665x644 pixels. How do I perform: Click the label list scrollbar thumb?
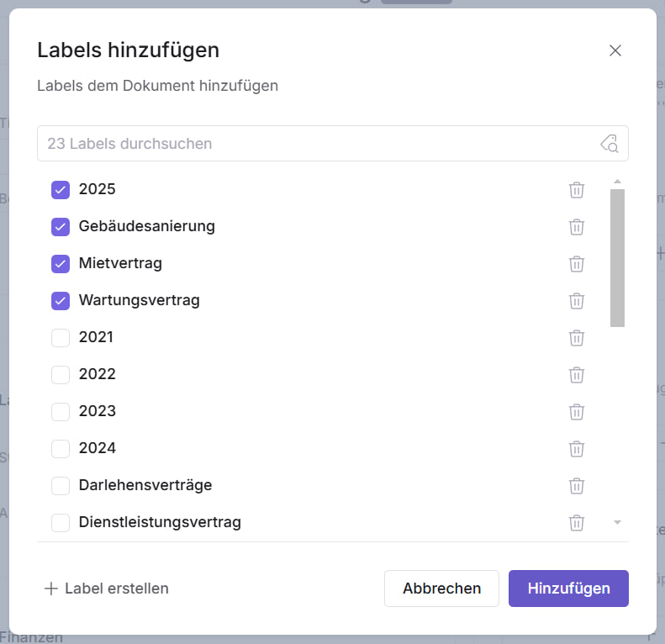click(x=617, y=256)
